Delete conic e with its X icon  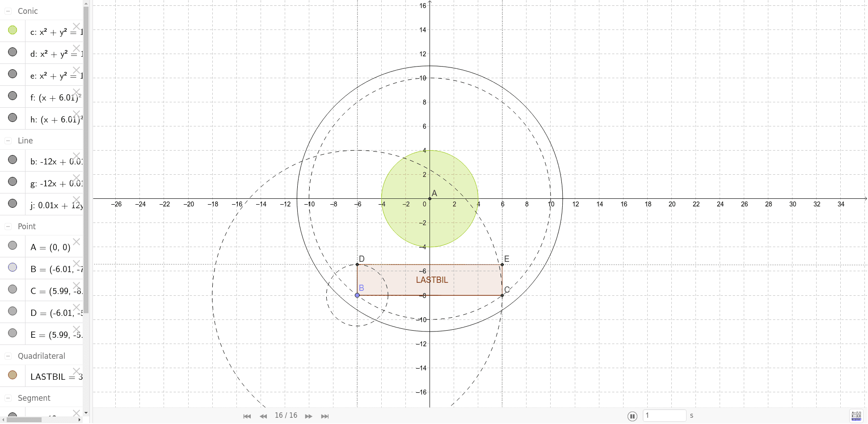76,70
